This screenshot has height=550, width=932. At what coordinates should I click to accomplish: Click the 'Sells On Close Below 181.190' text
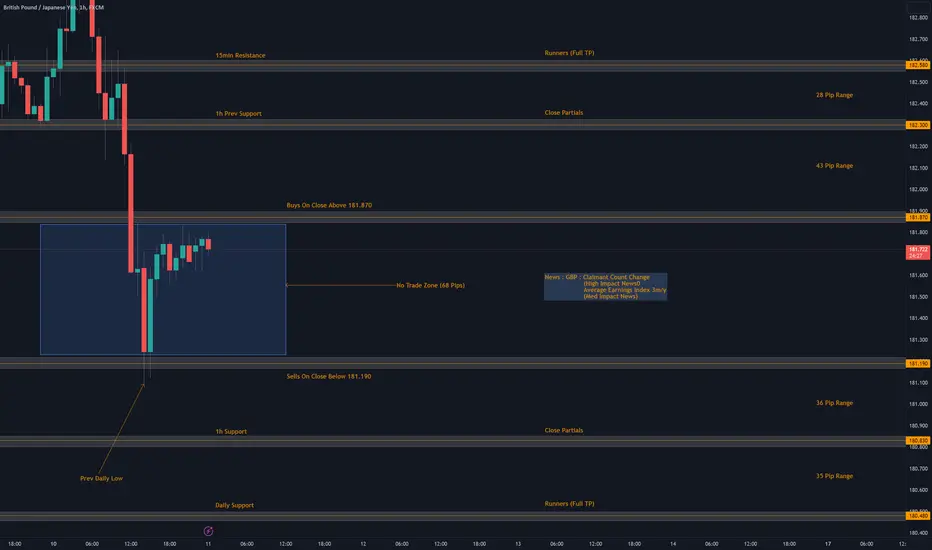(329, 376)
